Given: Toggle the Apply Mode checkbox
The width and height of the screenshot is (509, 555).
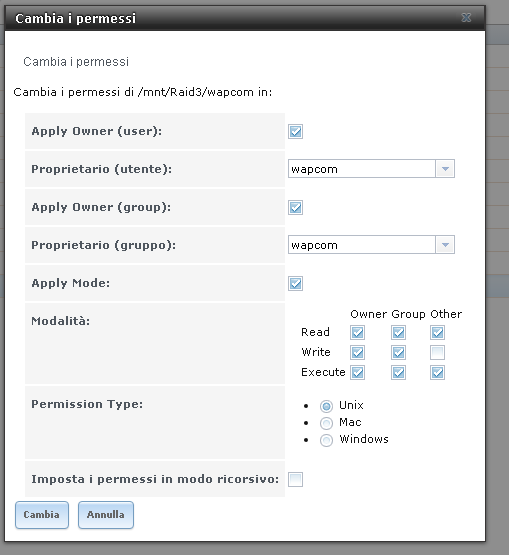Looking at the screenshot, I should [x=295, y=284].
